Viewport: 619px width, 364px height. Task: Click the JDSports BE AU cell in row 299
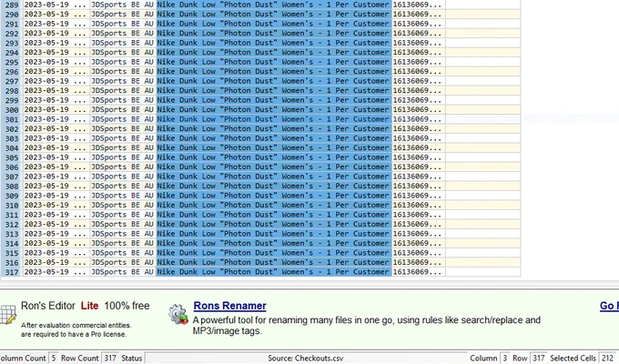tap(123, 100)
